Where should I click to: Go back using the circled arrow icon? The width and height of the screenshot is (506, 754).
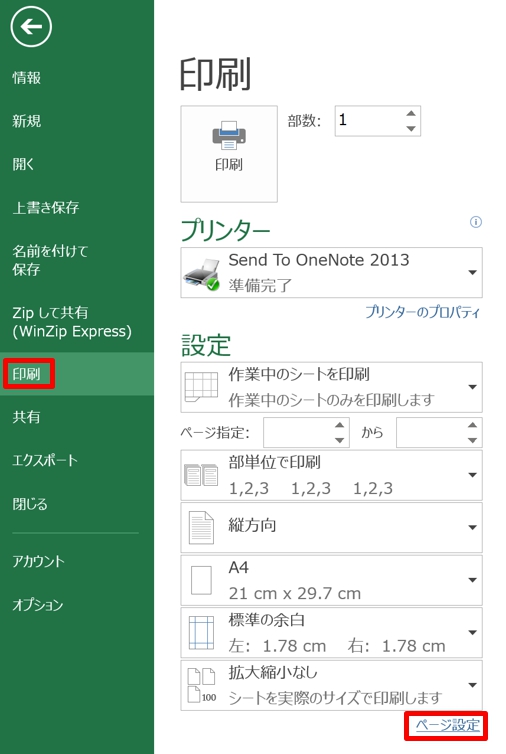point(31,27)
